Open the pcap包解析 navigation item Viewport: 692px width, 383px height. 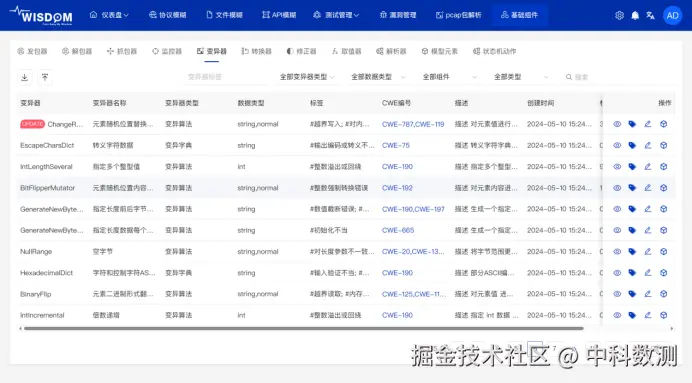(459, 15)
